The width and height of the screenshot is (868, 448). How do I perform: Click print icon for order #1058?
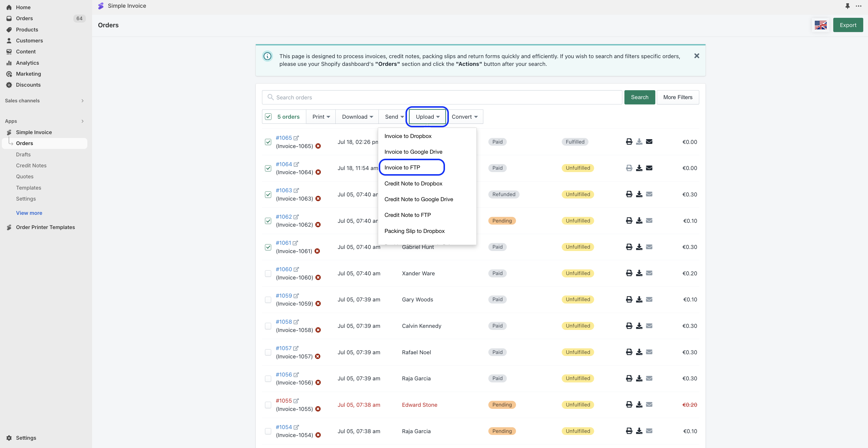(x=629, y=326)
